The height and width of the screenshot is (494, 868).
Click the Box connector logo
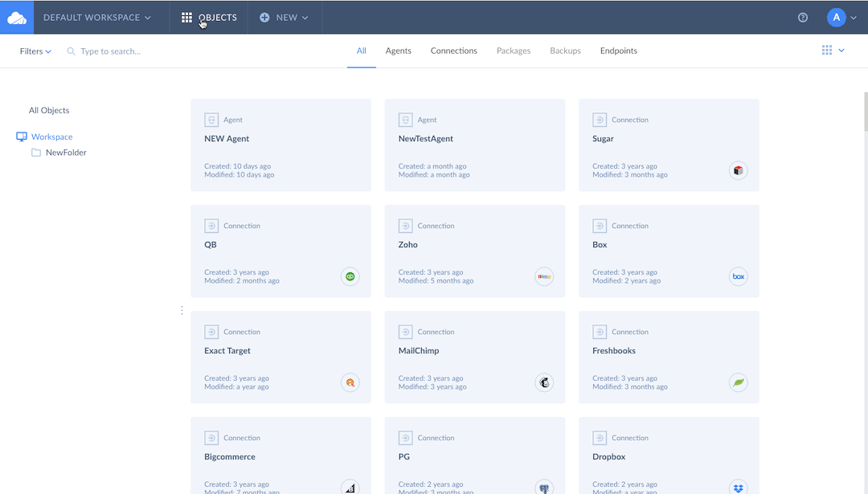tap(739, 276)
